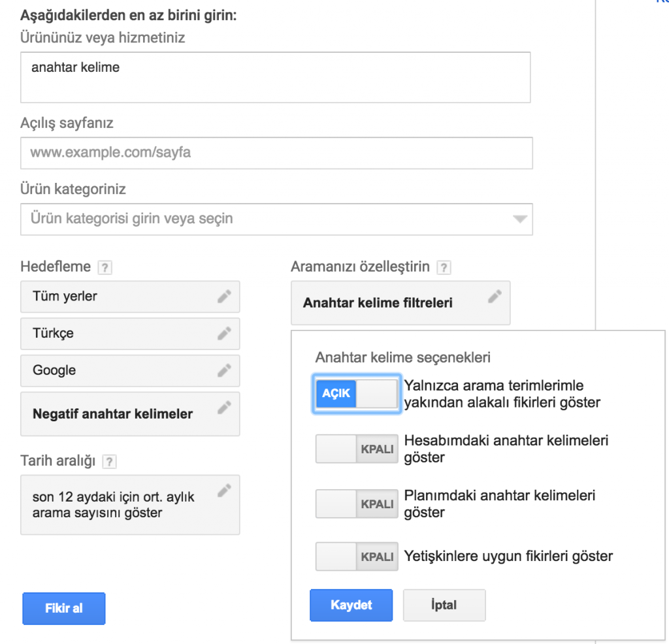
Task: Enable Planımdaki anahtar kelimeleri göster
Action: [x=356, y=504]
